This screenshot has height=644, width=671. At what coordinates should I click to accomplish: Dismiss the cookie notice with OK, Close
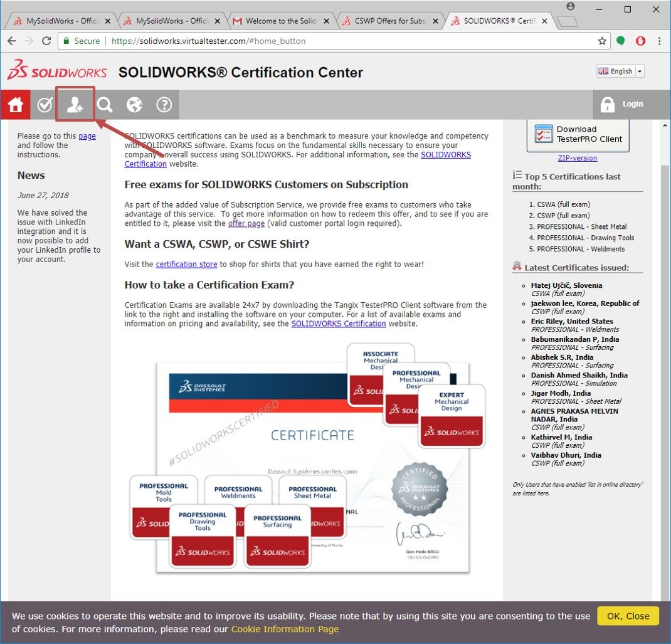coord(627,616)
